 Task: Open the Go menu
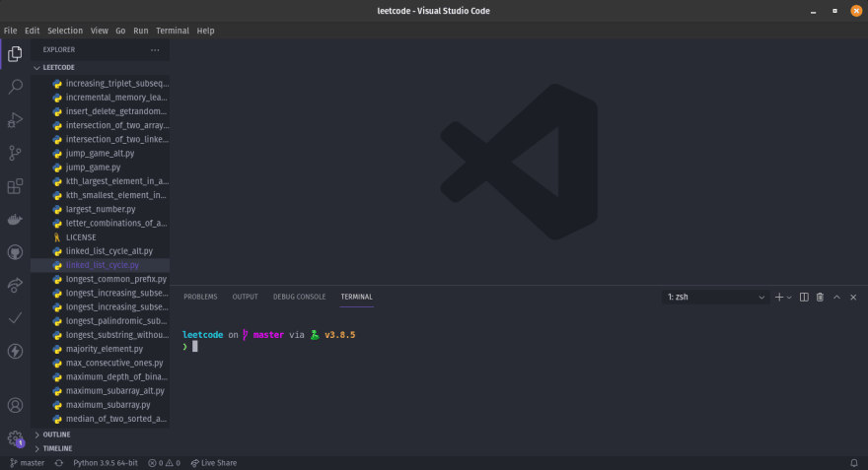(x=120, y=31)
